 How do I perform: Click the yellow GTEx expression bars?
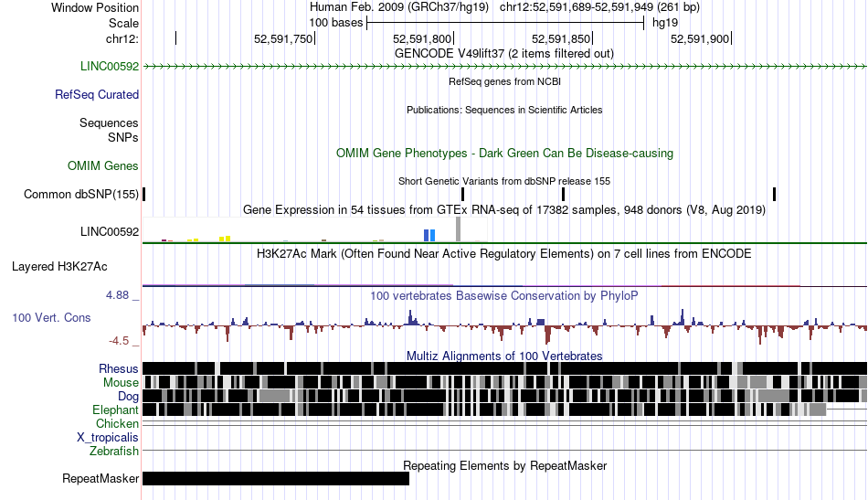225,239
